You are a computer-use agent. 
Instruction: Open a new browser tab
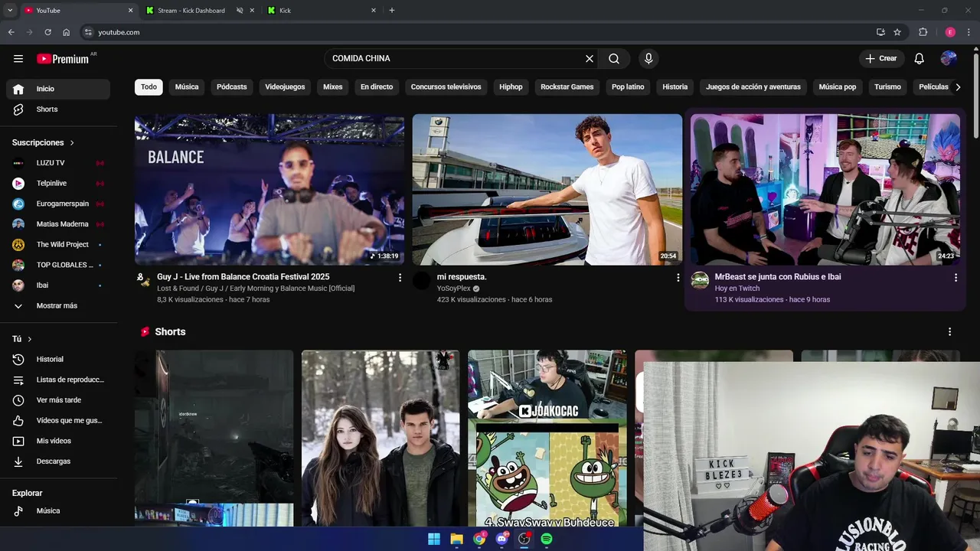[x=392, y=11]
